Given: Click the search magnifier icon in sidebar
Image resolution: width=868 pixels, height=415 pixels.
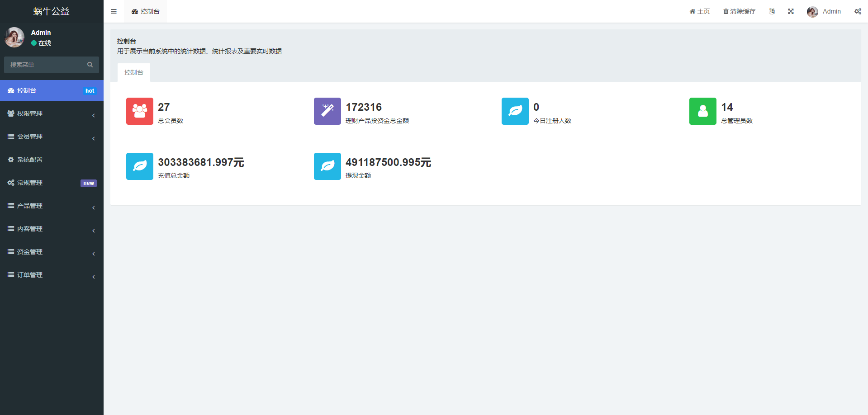Looking at the screenshot, I should [x=90, y=65].
